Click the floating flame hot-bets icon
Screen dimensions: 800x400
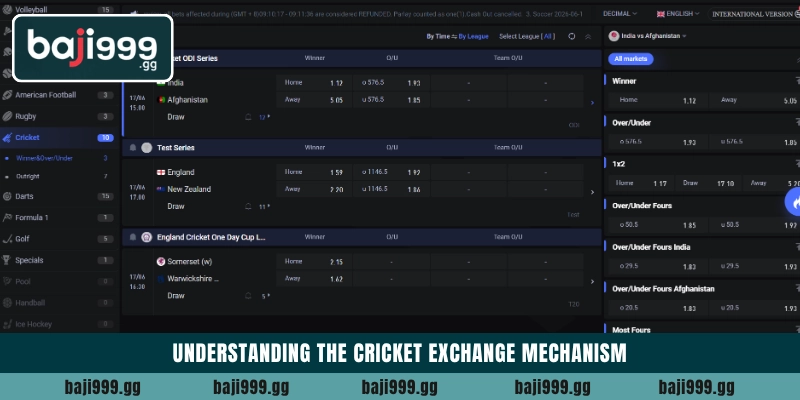tap(794, 202)
